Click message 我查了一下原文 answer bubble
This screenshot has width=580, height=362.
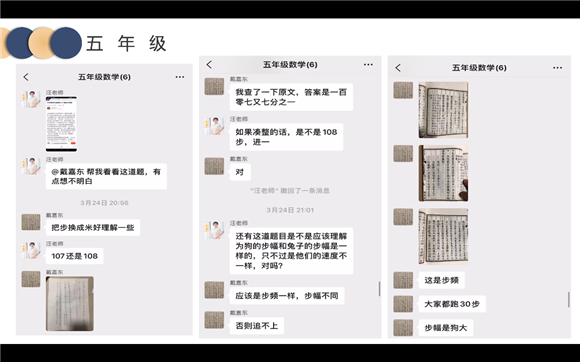[291, 97]
